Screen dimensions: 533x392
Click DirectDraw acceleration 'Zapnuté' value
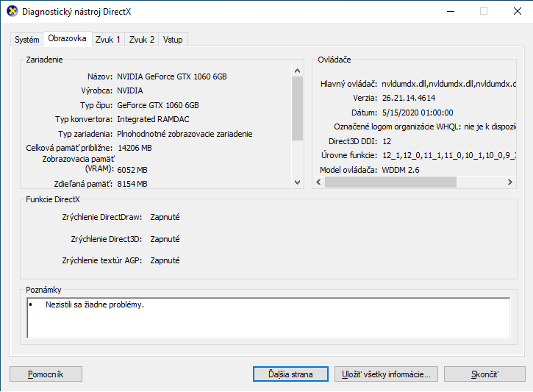tap(165, 217)
